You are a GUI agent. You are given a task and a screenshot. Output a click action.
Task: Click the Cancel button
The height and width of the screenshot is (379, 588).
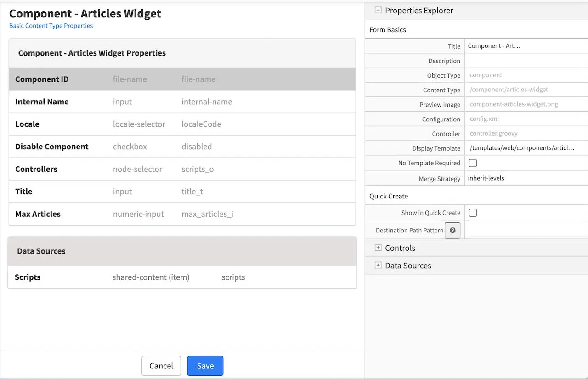[x=161, y=366]
